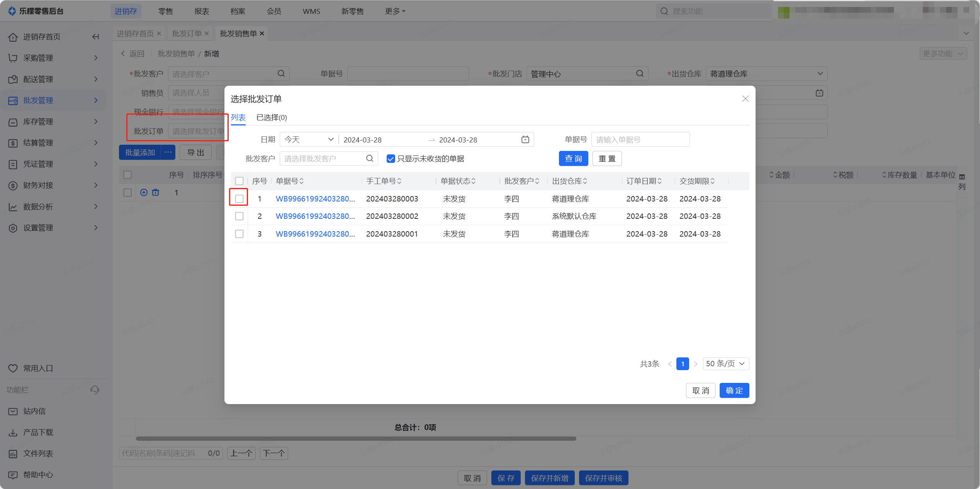Click the 请输入单据号 input field
980x489 pixels.
(x=640, y=139)
